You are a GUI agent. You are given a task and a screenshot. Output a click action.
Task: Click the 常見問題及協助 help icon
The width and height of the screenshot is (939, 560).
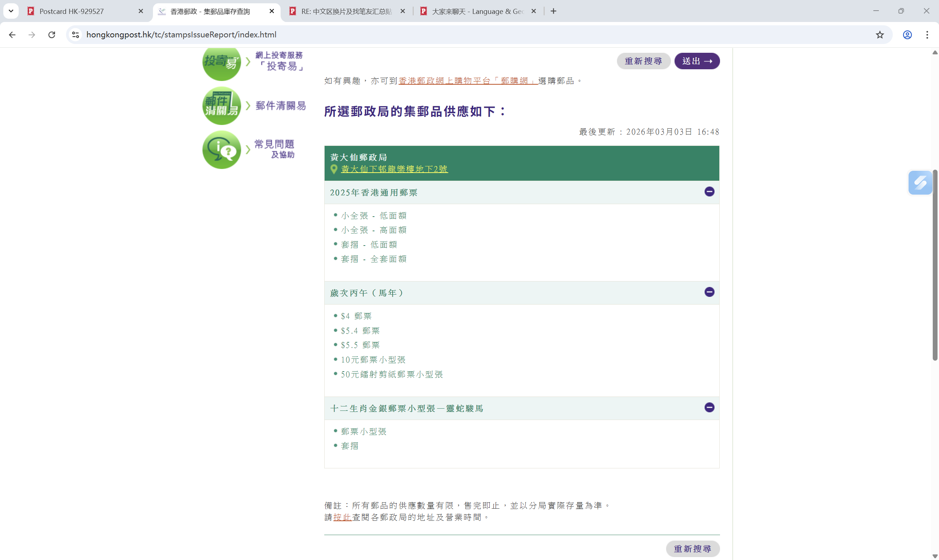click(x=222, y=150)
